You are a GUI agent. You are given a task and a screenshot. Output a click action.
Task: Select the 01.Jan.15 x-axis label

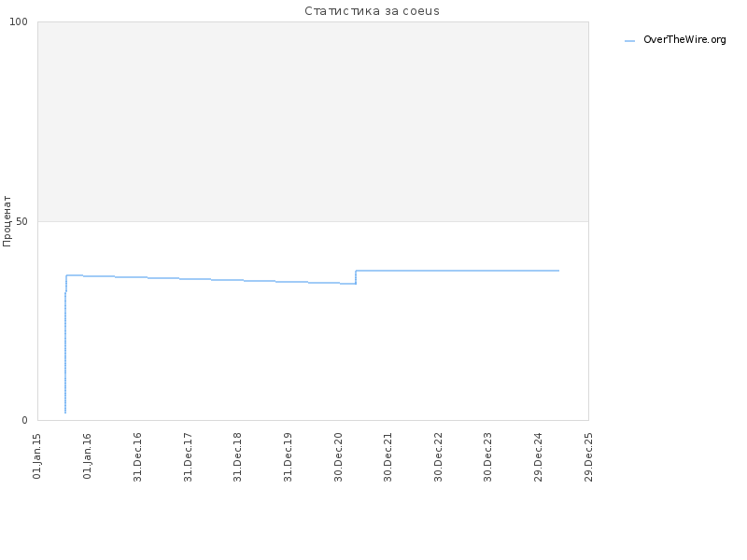(x=37, y=456)
